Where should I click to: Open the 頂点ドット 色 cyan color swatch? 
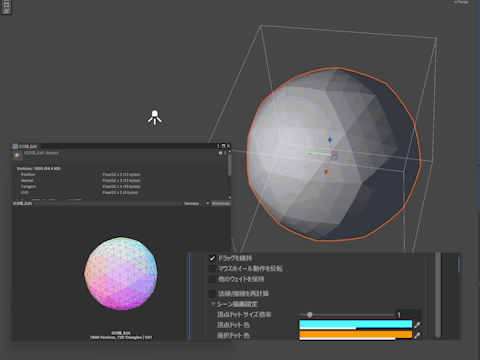pos(356,325)
